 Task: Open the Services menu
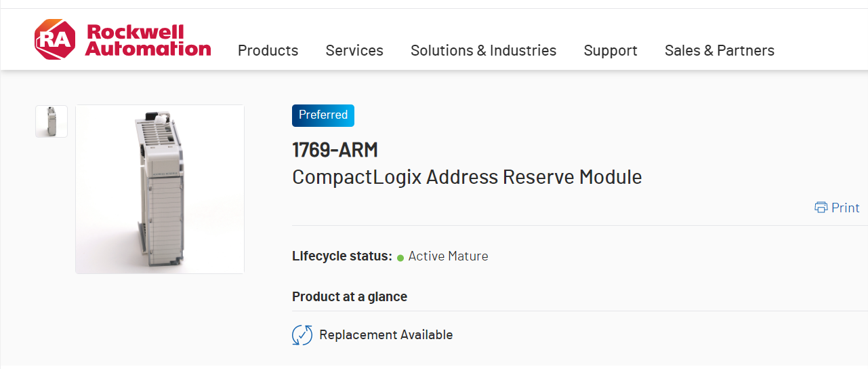pos(354,50)
